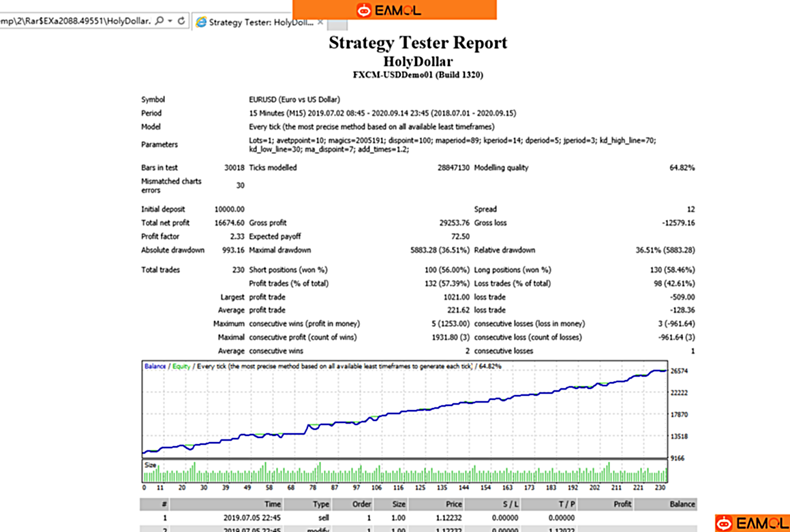Image resolution: width=790 pixels, height=532 pixels.
Task: Open a new blank tab
Action: pos(339,24)
